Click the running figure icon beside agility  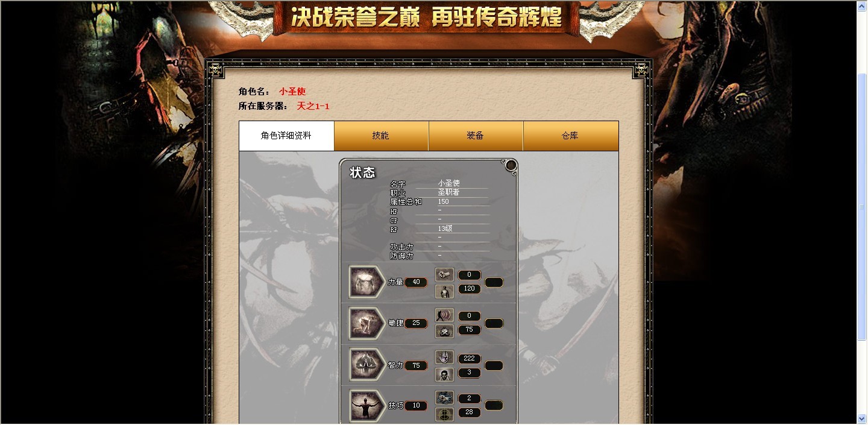tap(444, 315)
